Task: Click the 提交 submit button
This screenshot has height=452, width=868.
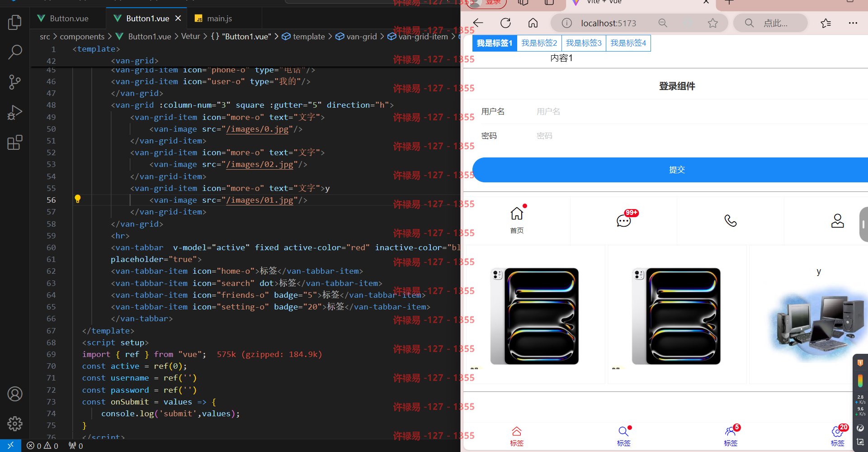Action: coord(670,170)
